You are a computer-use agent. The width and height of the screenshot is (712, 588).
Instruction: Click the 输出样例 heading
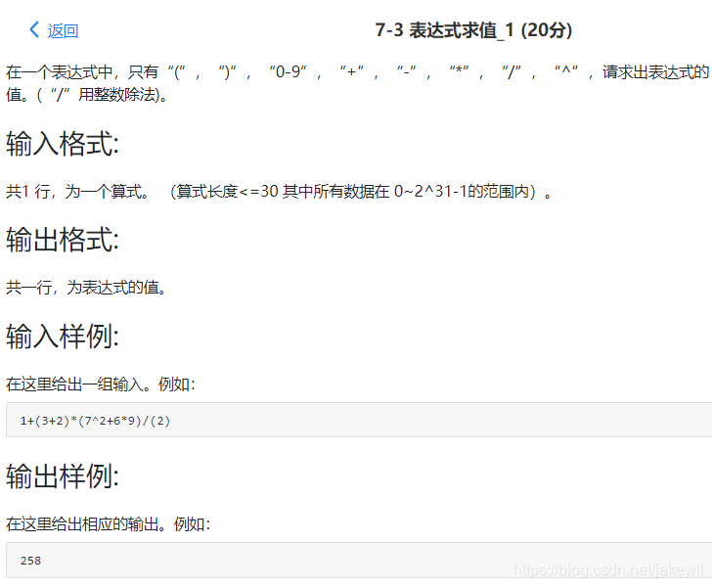coord(63,475)
